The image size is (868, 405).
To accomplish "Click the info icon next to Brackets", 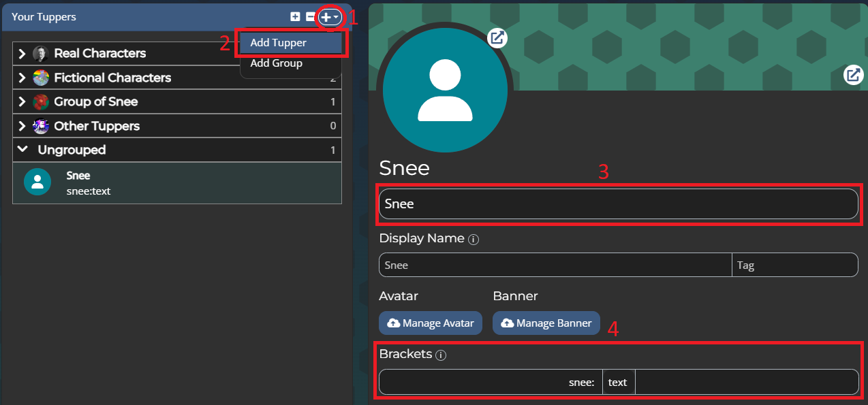I will pos(441,355).
